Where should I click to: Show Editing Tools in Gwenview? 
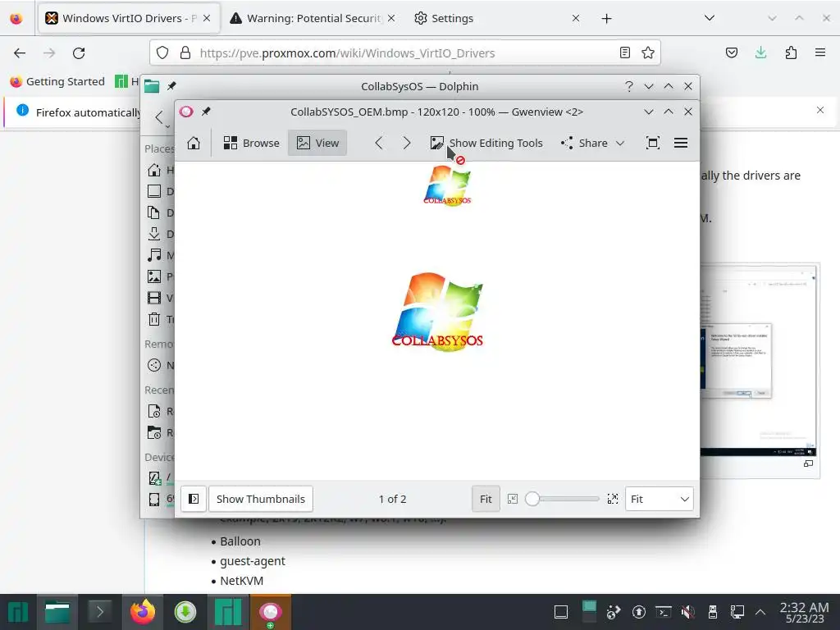tap(486, 143)
